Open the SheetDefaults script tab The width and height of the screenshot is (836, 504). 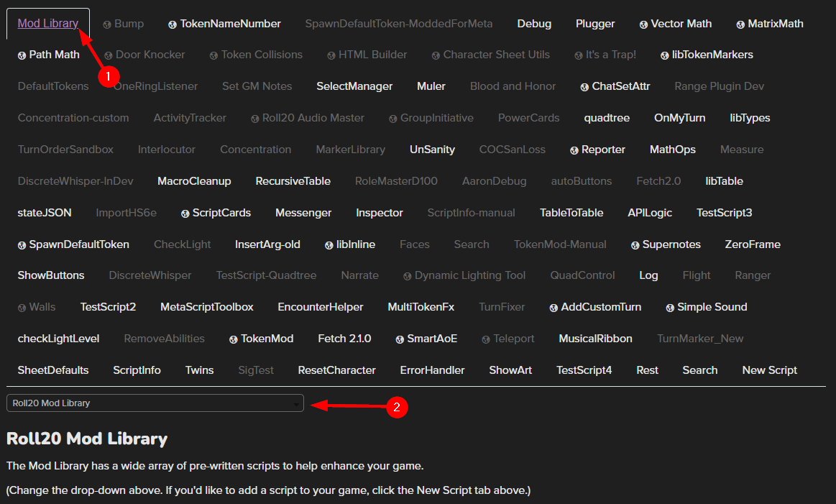coord(52,370)
